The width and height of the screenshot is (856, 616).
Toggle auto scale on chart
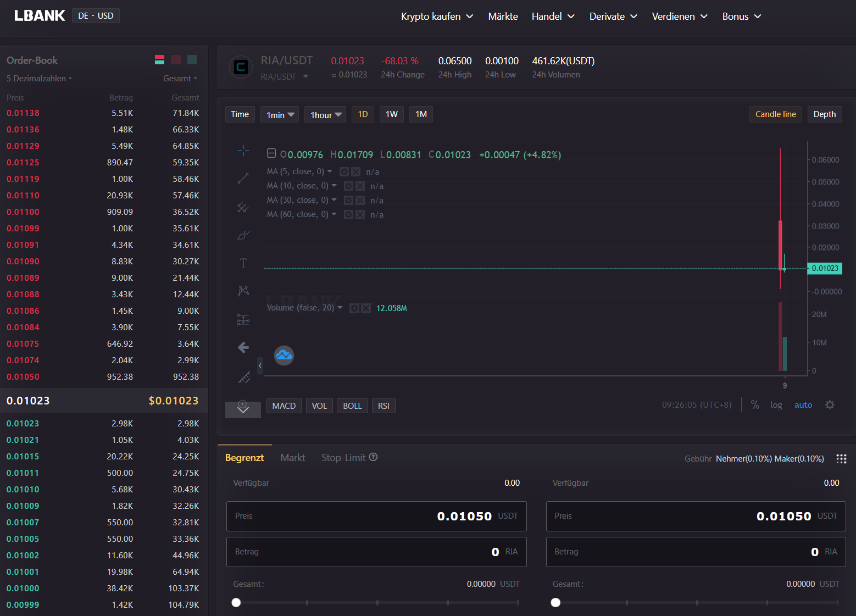pyautogui.click(x=803, y=405)
